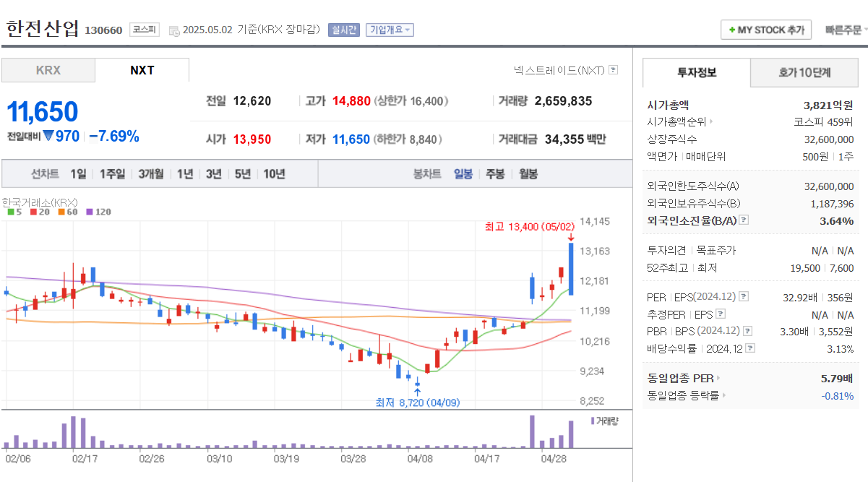Screen dimensions: 868x482
Task: Open the 기업개요 dropdown
Action: point(388,30)
